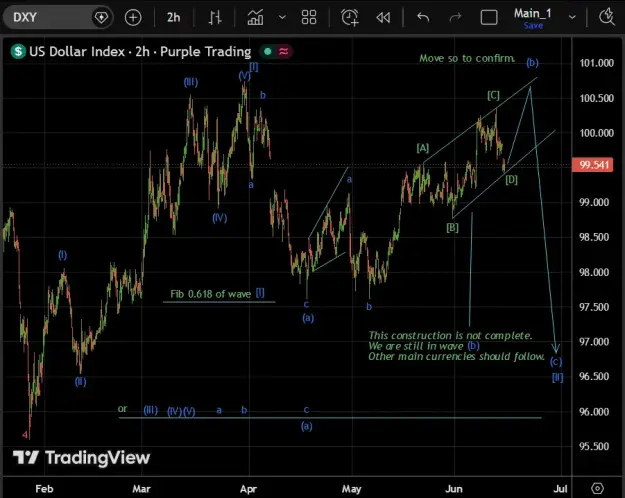
Task: Click the pink approximately-equal data icon
Action: [283, 51]
